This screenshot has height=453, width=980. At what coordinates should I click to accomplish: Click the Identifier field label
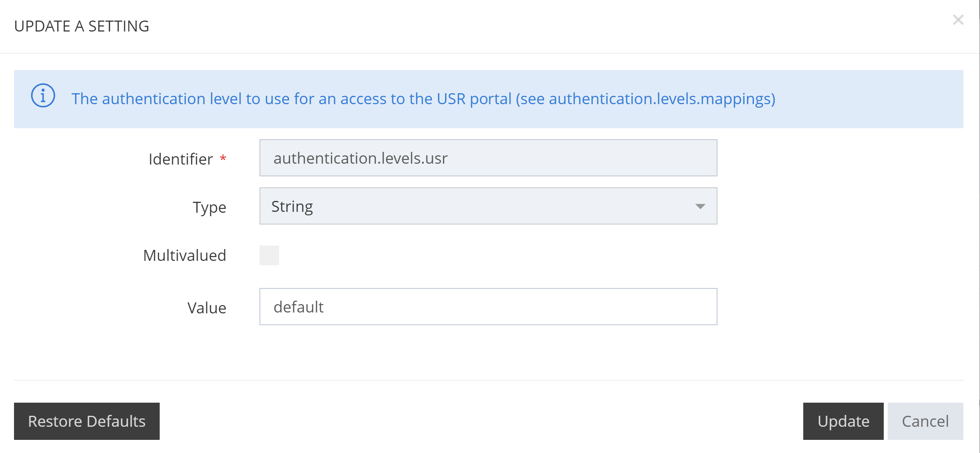[x=181, y=159]
